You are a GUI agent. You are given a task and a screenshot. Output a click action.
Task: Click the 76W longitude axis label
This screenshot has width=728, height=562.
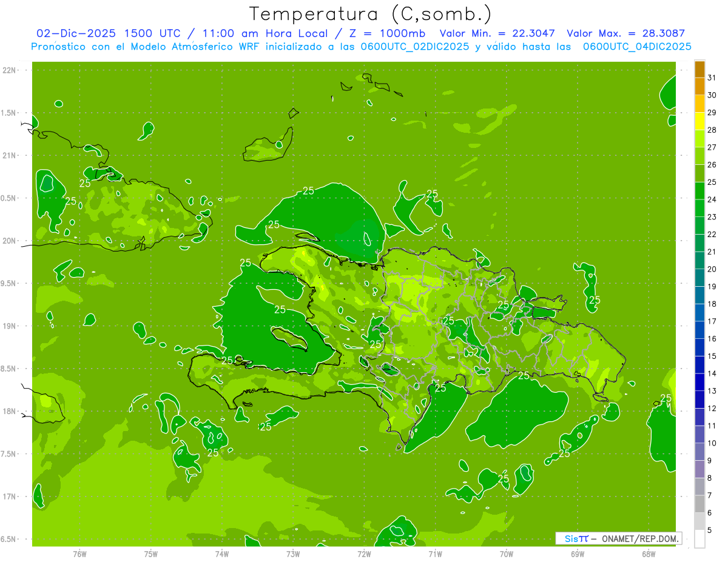(x=79, y=554)
